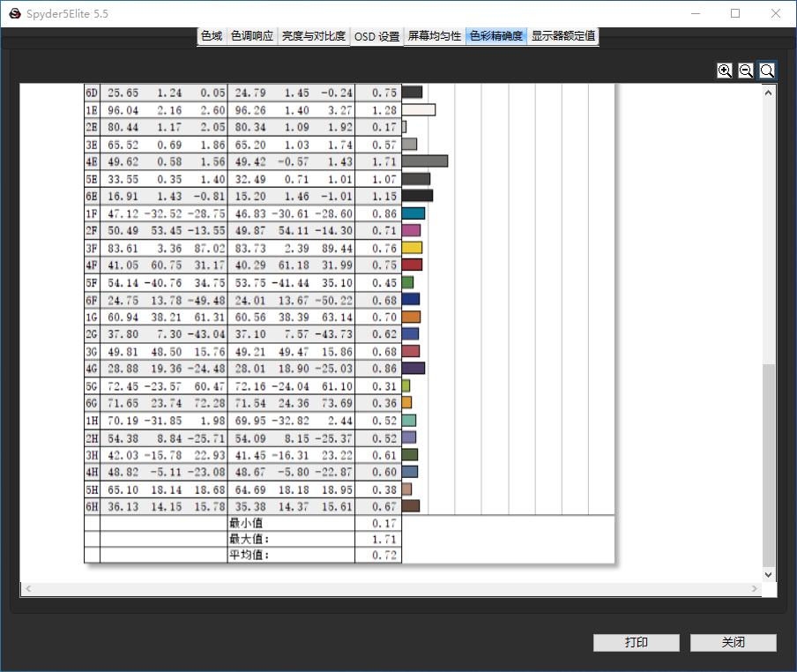Screen dimensions: 797x672
Task: Click the value 87.02 in row 3F
Action: click(210, 248)
